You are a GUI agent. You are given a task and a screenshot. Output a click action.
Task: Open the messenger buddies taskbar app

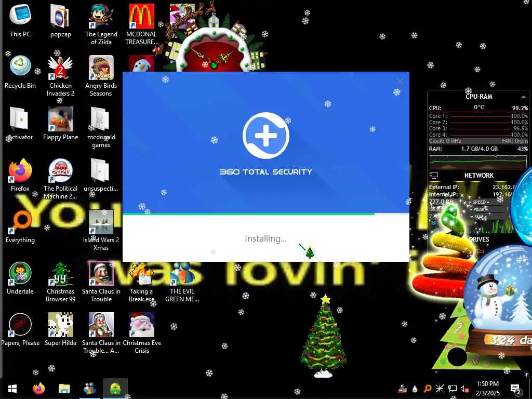[x=89, y=389]
